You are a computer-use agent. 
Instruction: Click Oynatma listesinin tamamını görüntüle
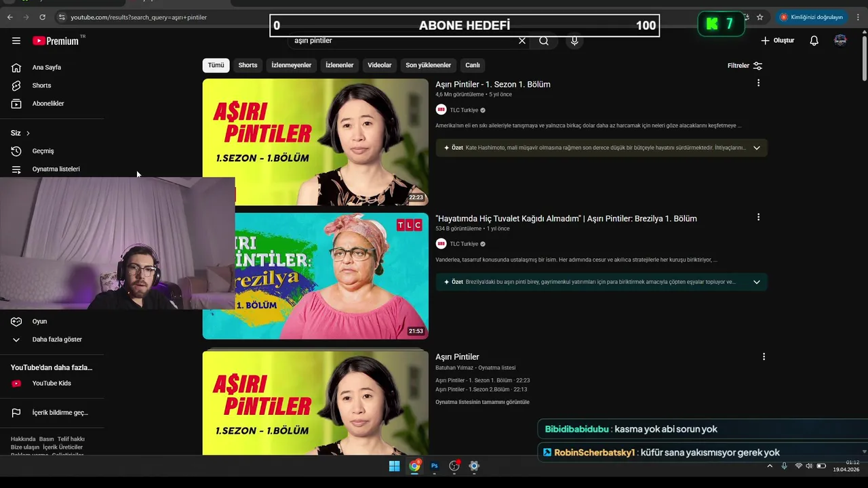(x=482, y=402)
